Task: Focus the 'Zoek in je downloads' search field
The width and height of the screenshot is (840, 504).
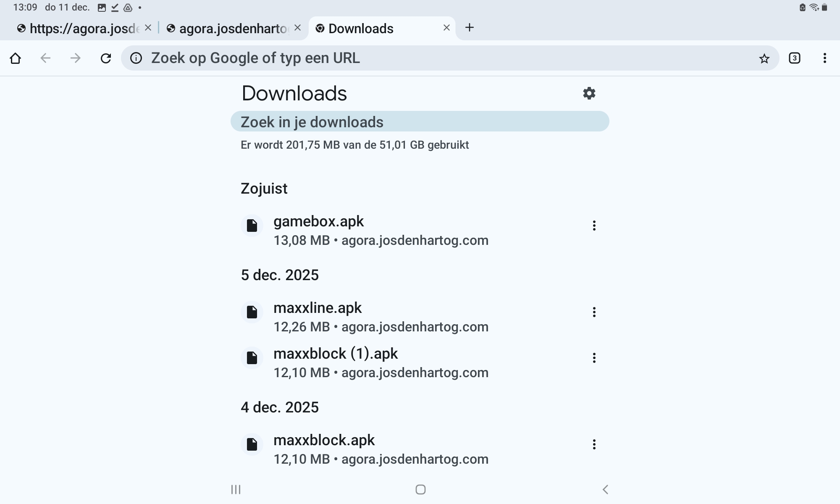Action: pos(420,122)
